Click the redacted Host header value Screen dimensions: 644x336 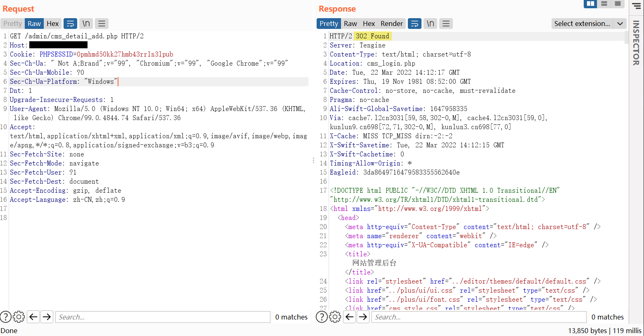pyautogui.click(x=58, y=45)
